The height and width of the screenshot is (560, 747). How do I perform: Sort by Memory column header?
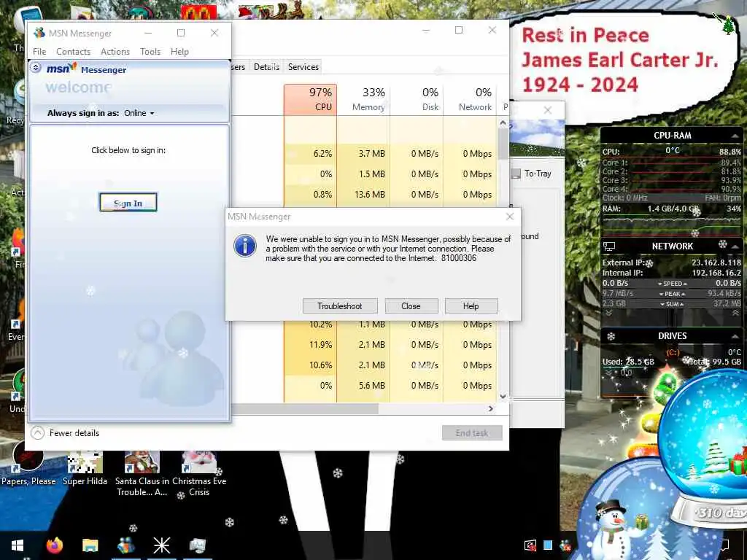(x=363, y=99)
